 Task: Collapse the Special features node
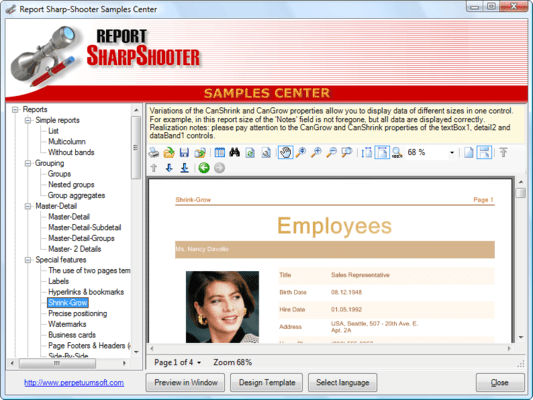[28, 260]
